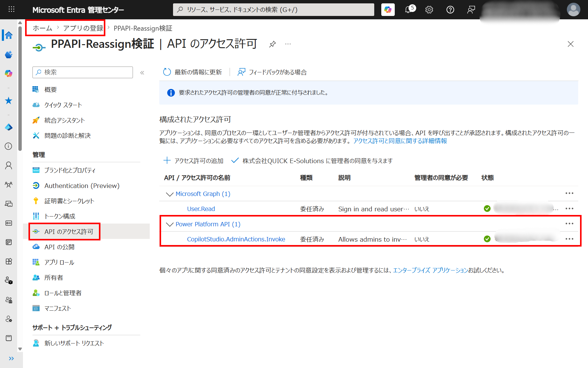The height and width of the screenshot is (368, 588).
Task: Close the API permissions blade
Action: tap(570, 44)
